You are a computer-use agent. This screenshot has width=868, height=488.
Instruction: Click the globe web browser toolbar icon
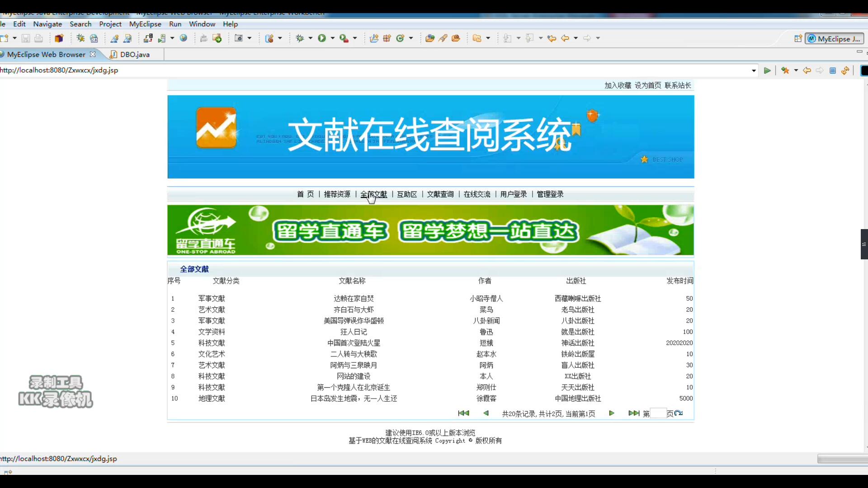pos(184,38)
